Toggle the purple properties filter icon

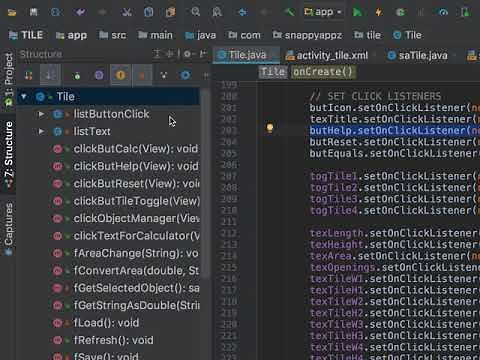[x=99, y=75]
